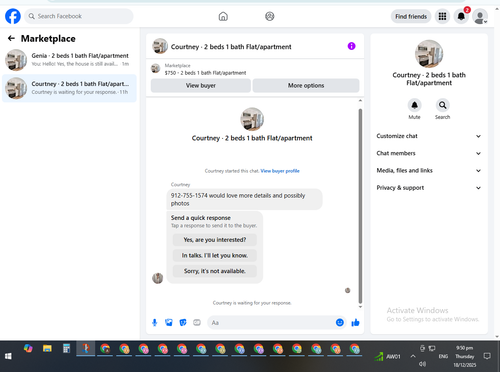Select Courtney's conversation in the list
Viewport: 500px width, 372px height.
[x=69, y=88]
